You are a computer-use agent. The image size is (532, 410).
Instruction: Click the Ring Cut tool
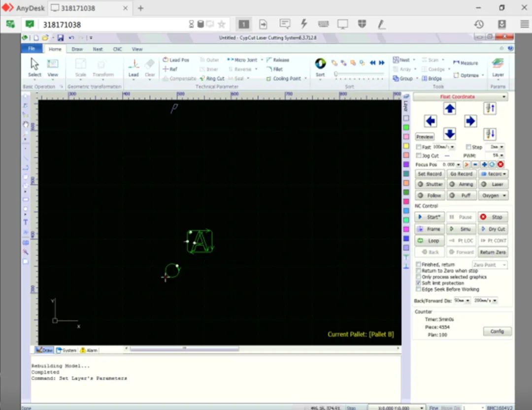click(x=212, y=78)
